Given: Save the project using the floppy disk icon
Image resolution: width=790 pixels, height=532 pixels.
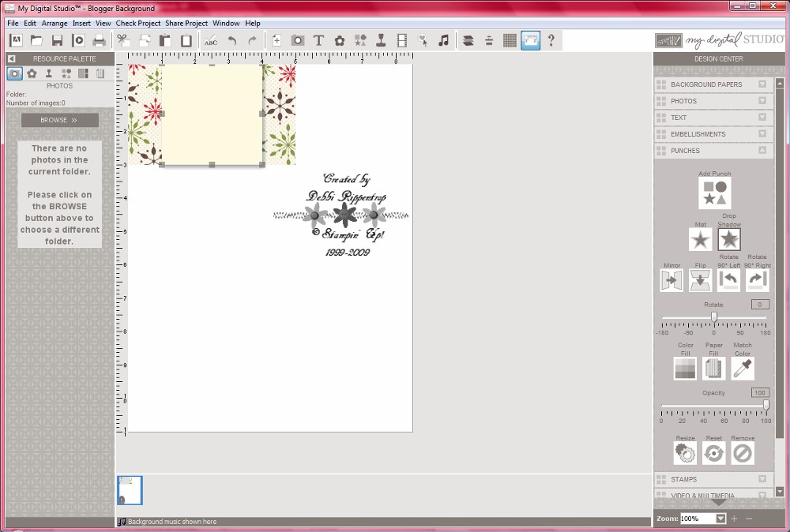Looking at the screenshot, I should (x=58, y=40).
